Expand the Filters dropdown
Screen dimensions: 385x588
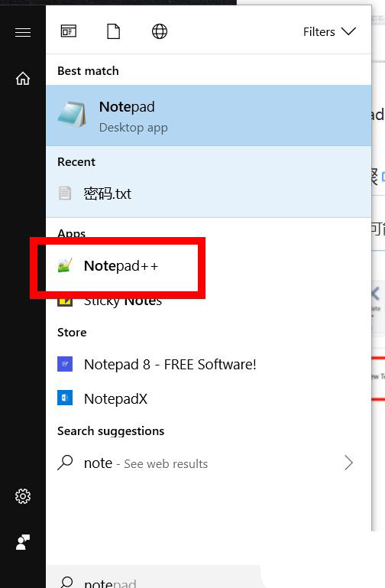coord(329,32)
